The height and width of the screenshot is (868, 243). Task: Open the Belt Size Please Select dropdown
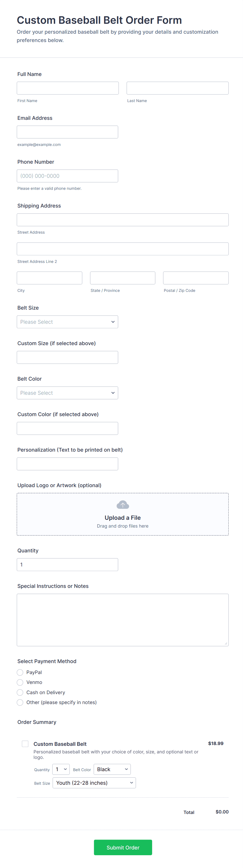(67, 322)
